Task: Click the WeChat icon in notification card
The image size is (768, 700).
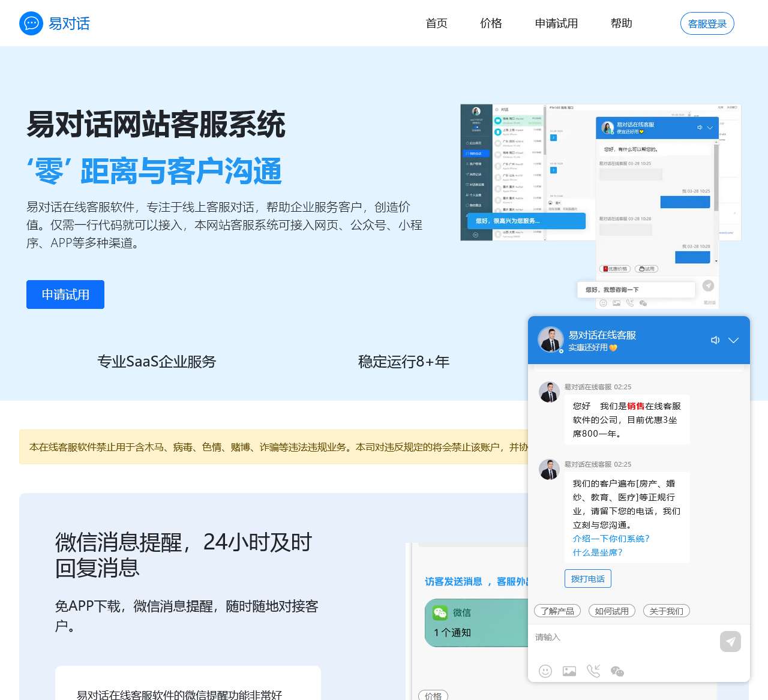Action: tap(440, 612)
